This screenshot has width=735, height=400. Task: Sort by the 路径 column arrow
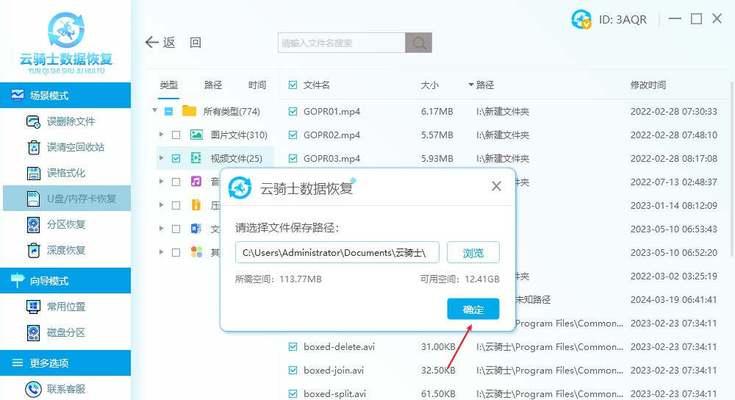point(471,85)
